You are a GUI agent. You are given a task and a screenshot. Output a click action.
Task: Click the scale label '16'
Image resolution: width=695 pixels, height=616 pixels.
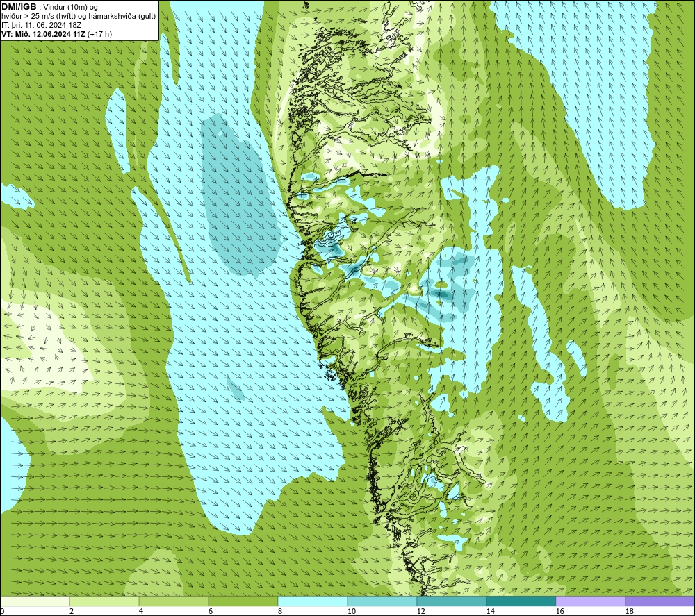pos(559,612)
